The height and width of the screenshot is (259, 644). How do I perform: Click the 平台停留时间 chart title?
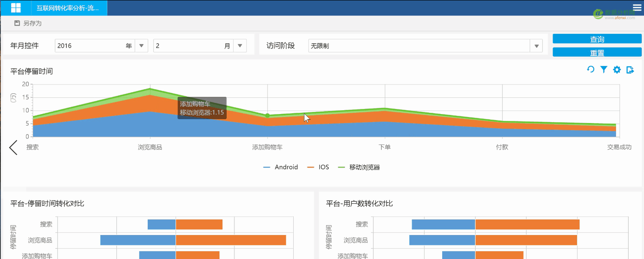32,71
